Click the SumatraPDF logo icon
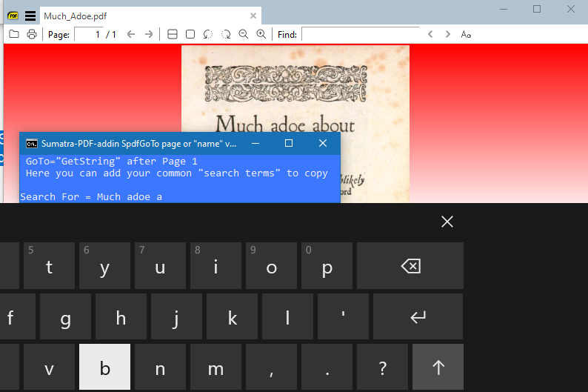Screen dimensions: 588x392 [x=13, y=16]
